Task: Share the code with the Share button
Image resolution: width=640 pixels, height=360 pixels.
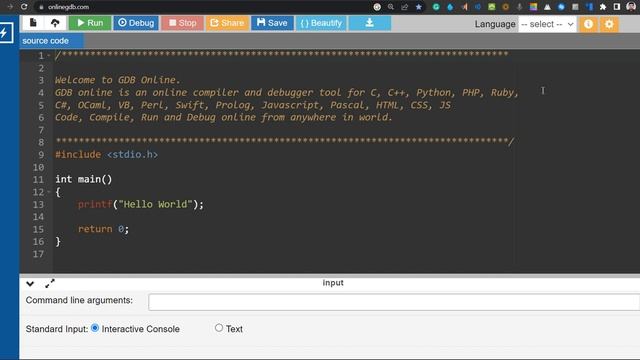Action: tap(227, 23)
